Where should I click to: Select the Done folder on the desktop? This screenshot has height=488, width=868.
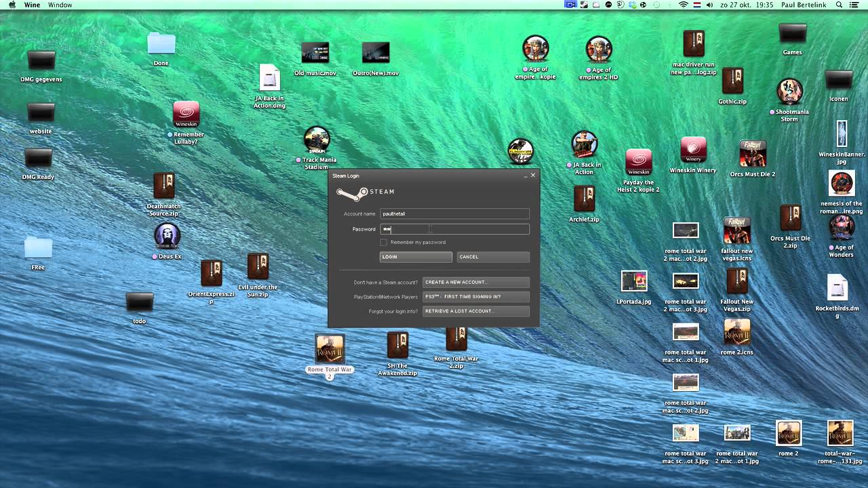(161, 44)
